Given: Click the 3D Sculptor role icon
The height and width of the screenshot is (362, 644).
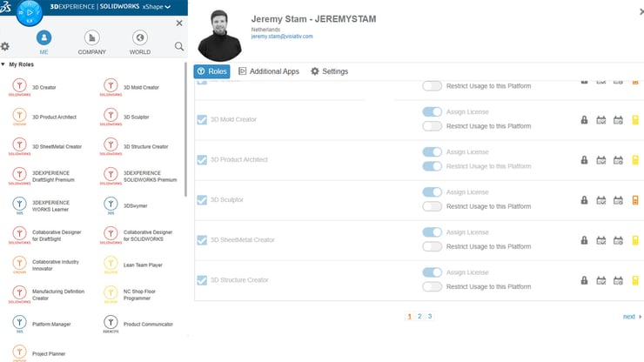Looking at the screenshot, I should (110, 115).
